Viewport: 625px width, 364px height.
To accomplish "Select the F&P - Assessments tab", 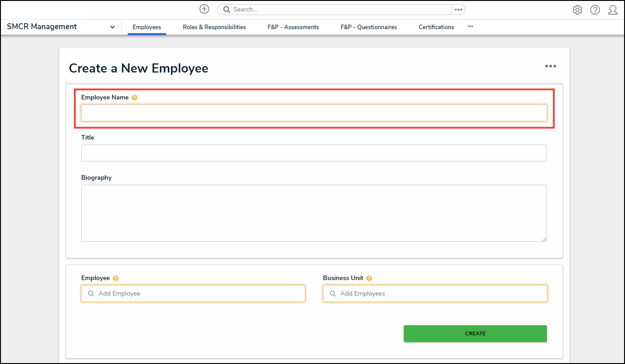I will click(293, 27).
